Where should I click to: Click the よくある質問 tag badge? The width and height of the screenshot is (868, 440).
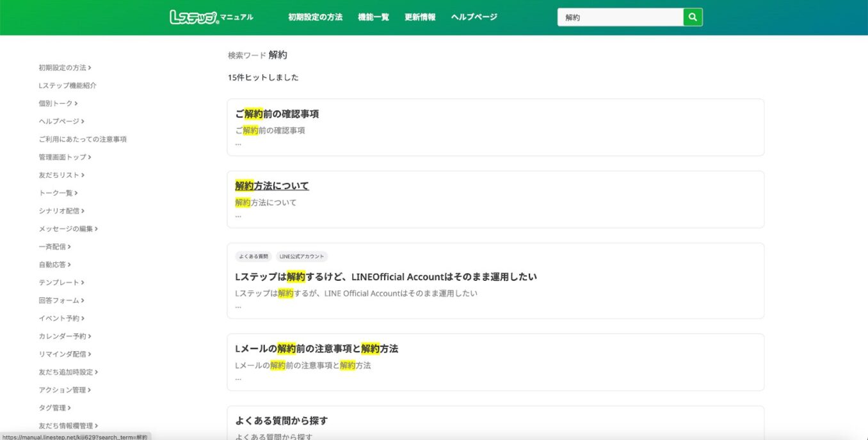pyautogui.click(x=253, y=256)
